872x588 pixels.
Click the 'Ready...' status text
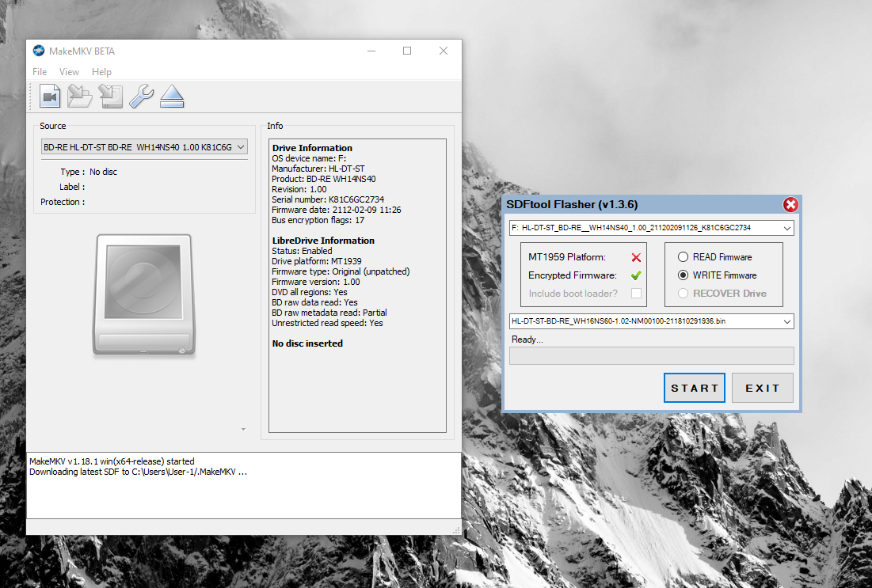[x=527, y=340]
